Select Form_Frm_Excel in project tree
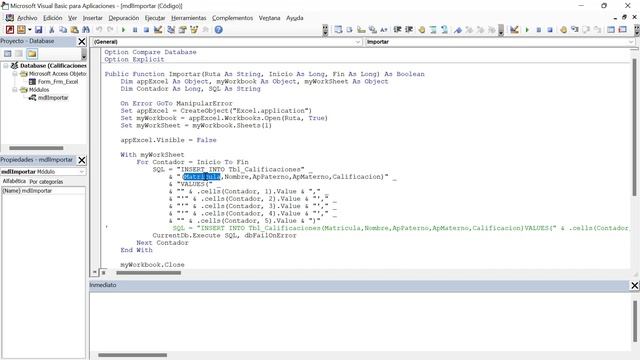The image size is (640, 360). 58,82
